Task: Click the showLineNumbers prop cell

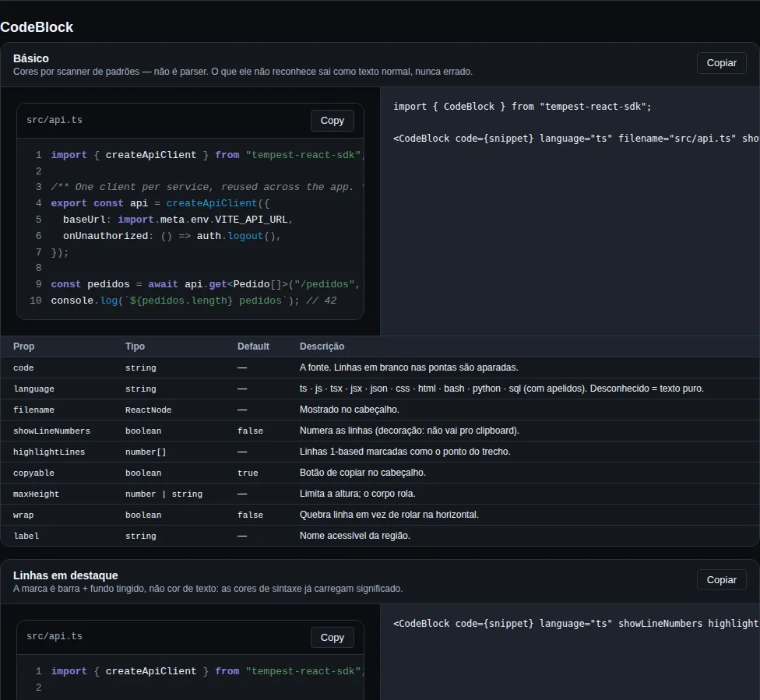Action: coord(51,431)
